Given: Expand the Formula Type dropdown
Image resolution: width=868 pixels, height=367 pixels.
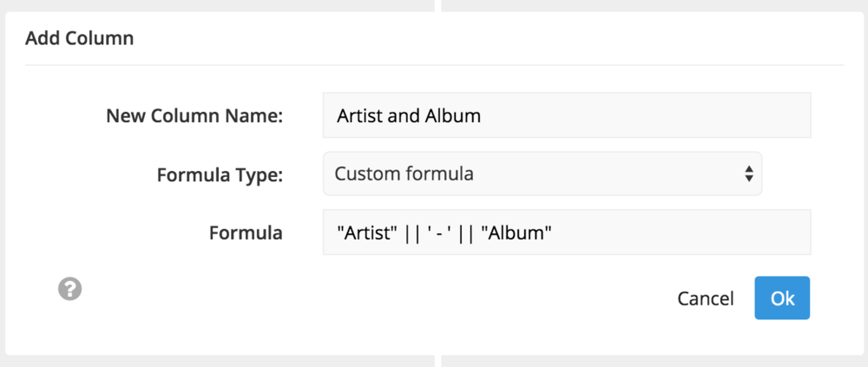Looking at the screenshot, I should 542,174.
